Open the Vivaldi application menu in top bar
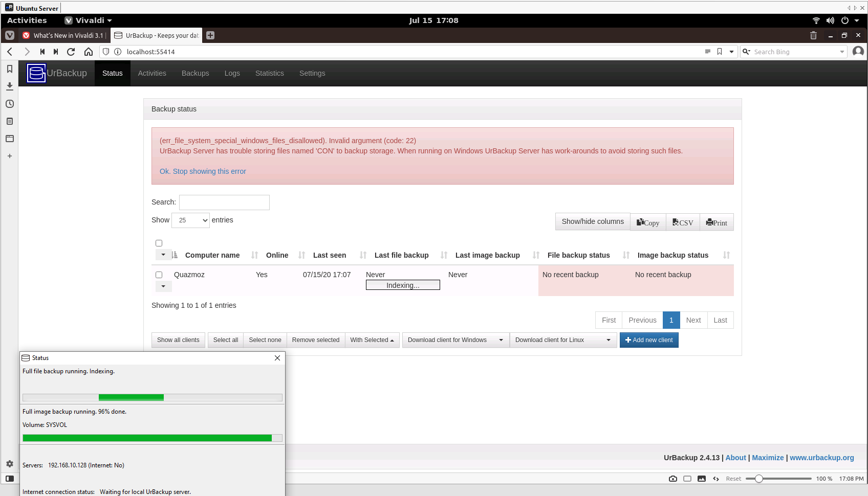 tap(88, 20)
